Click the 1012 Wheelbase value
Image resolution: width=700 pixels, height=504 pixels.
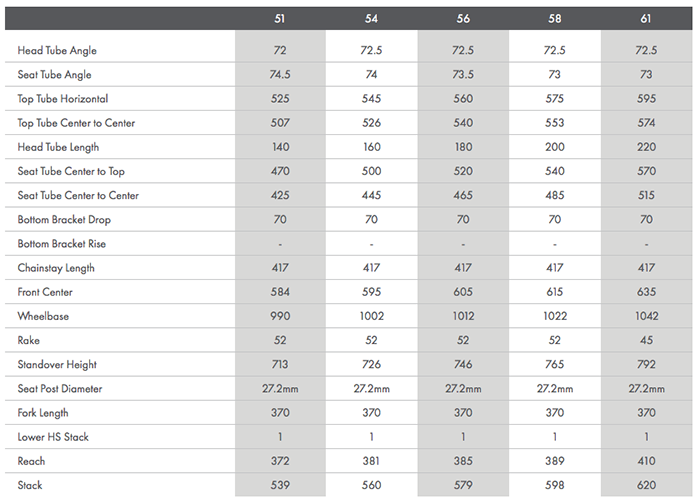[463, 316]
